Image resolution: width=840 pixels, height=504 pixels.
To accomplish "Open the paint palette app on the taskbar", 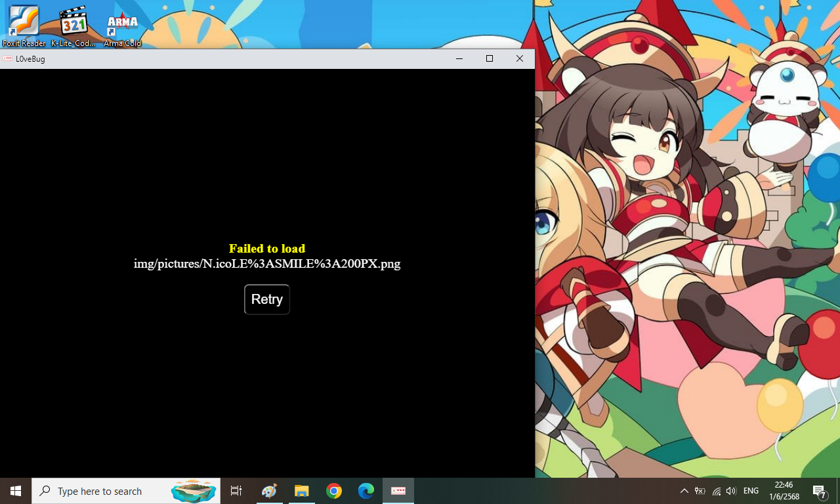I will (x=269, y=491).
